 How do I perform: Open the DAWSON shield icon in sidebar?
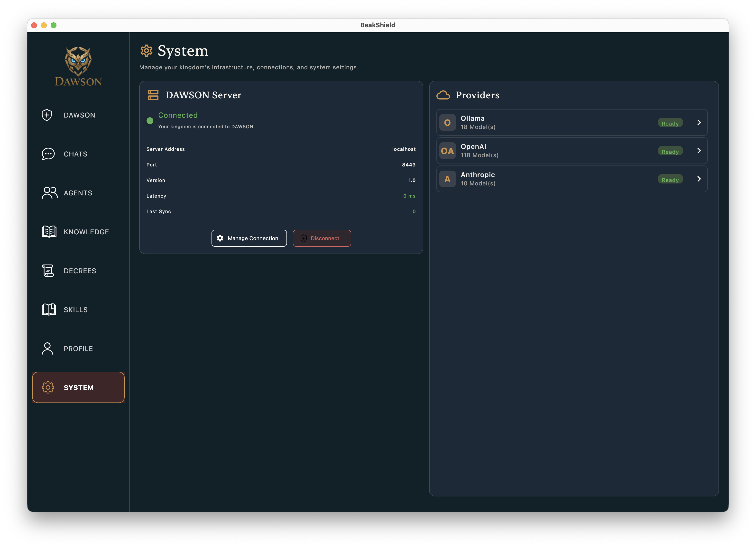(47, 115)
